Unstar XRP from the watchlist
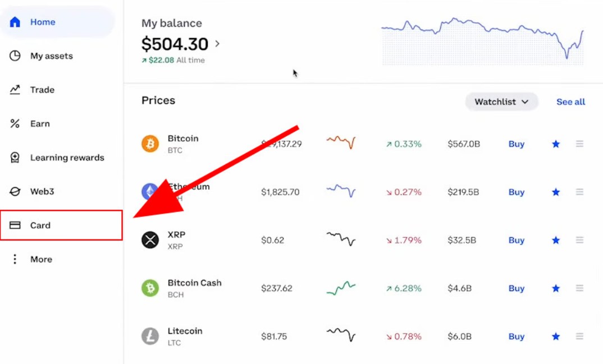The image size is (603, 364). pos(556,240)
